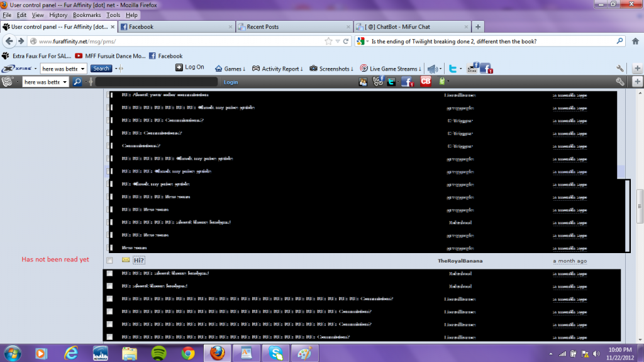Open Google Chrome from the taskbar
The image size is (644, 362).
[188, 353]
